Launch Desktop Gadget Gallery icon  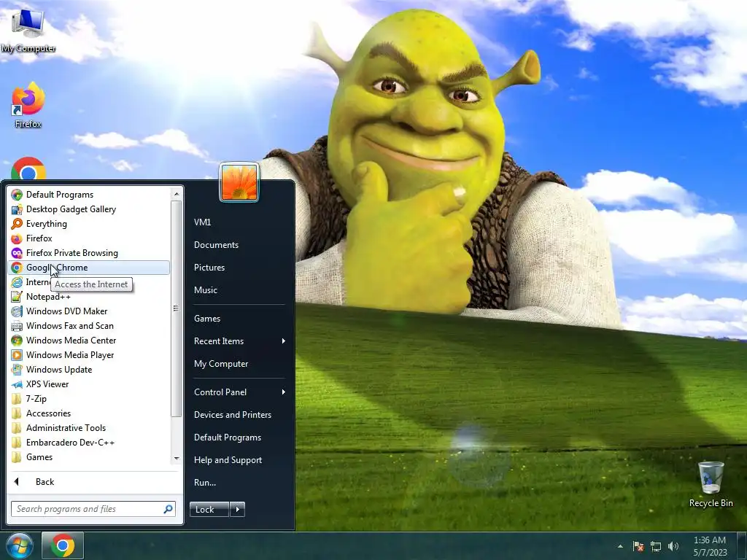point(17,209)
